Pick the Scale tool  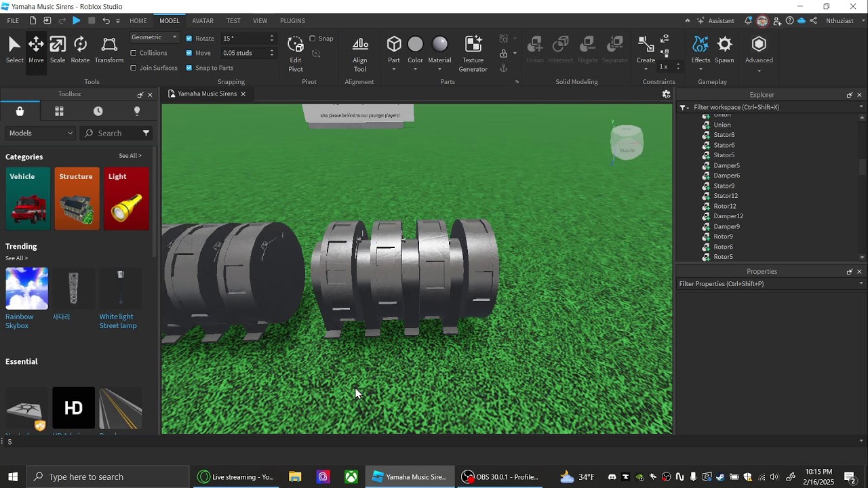click(x=58, y=51)
